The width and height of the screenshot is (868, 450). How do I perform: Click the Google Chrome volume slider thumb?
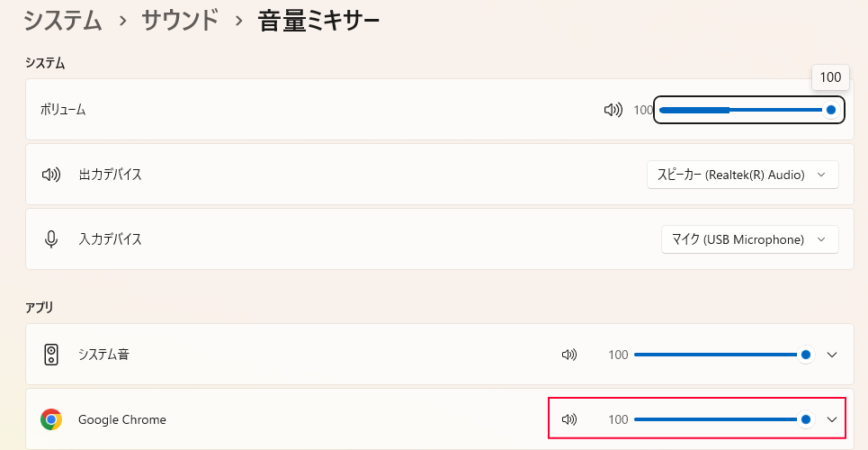[806, 419]
